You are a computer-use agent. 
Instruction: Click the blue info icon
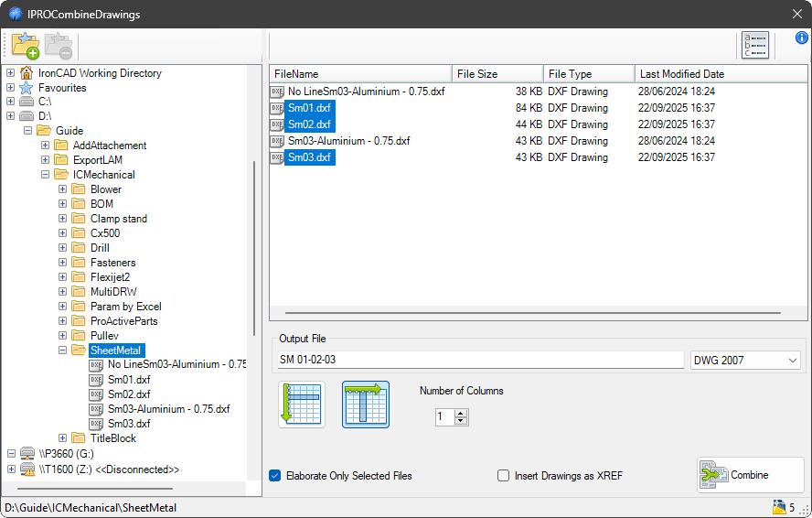(801, 38)
